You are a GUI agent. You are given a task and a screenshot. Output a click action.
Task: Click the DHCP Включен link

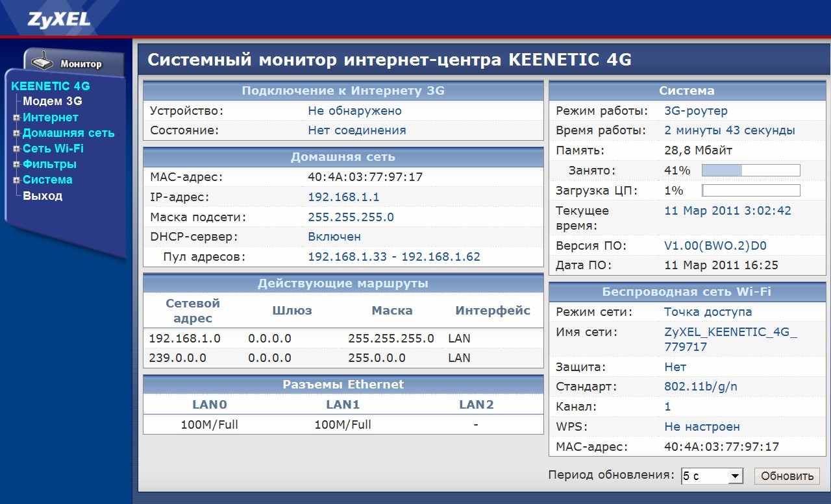tap(334, 237)
